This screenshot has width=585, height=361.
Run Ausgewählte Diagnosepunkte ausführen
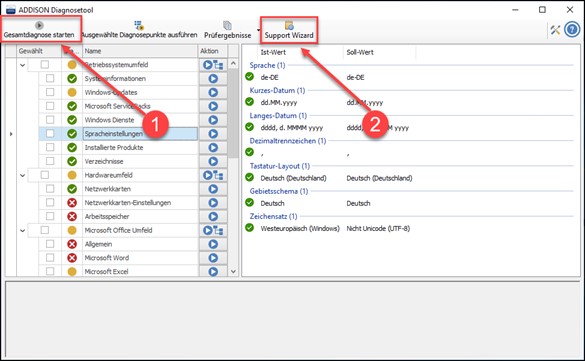(x=139, y=30)
